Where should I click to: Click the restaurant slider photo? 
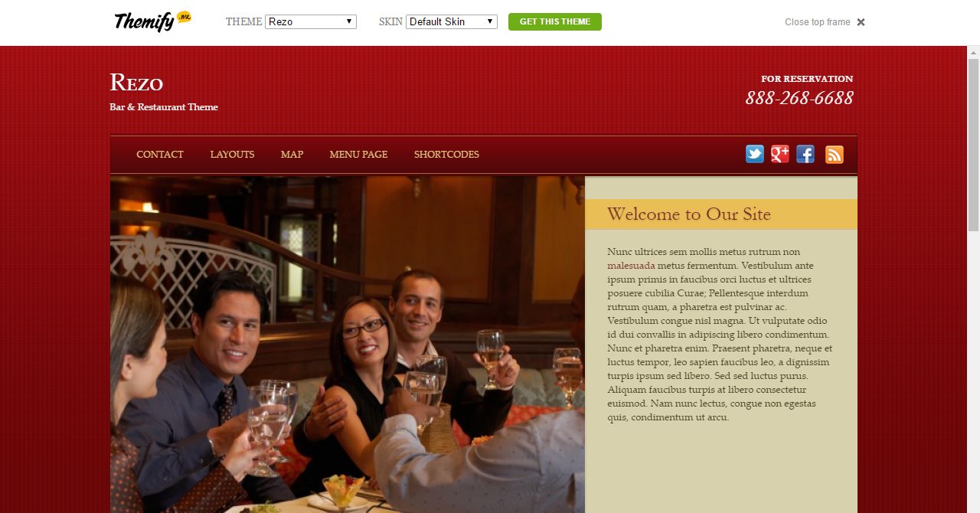348,345
